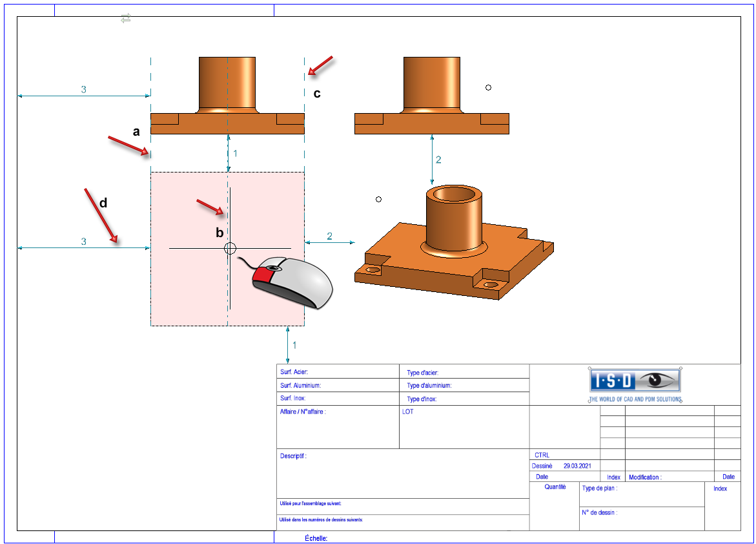Select the upper-left front view with centre line
This screenshot has width=756, height=544.
point(227,96)
